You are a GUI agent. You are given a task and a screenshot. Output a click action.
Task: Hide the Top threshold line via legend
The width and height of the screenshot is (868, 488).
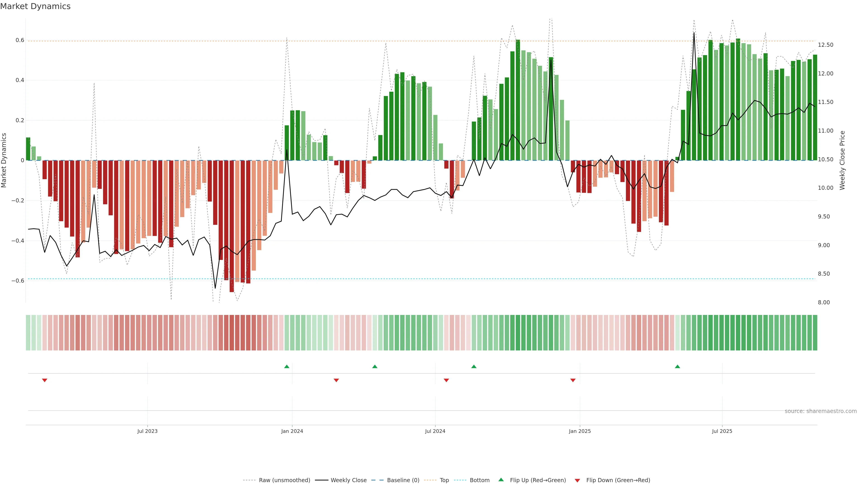click(444, 480)
